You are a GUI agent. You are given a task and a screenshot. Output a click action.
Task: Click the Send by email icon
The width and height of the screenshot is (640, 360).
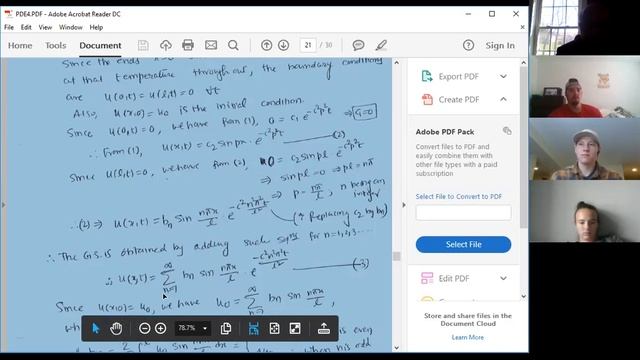pos(211,45)
